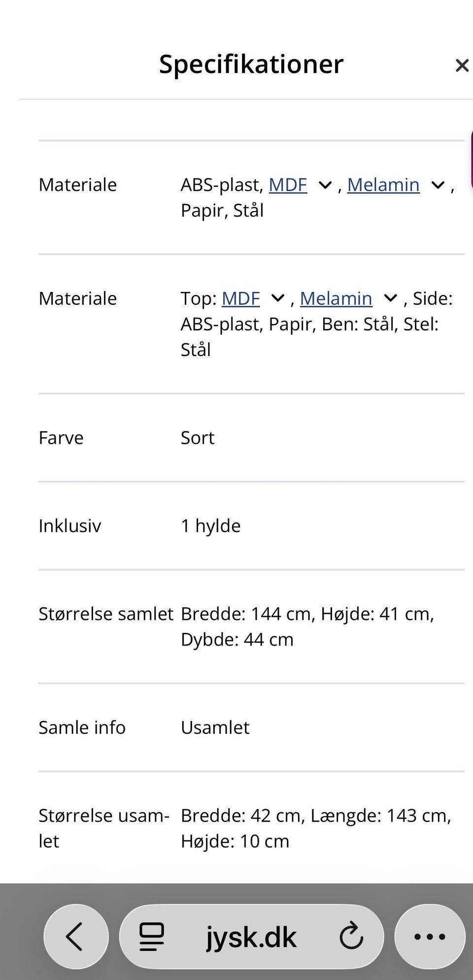This screenshot has width=473, height=980.
Task: Open the Melamin link in the second Materiale row
Action: pos(337,298)
